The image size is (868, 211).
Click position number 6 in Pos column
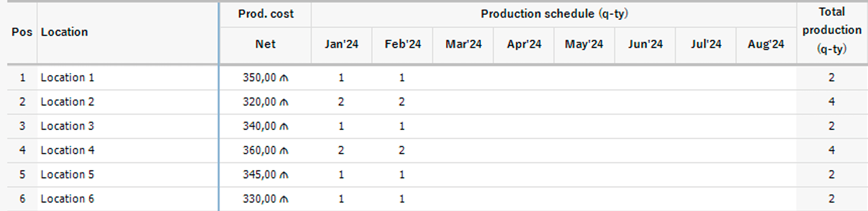pyautogui.click(x=23, y=199)
